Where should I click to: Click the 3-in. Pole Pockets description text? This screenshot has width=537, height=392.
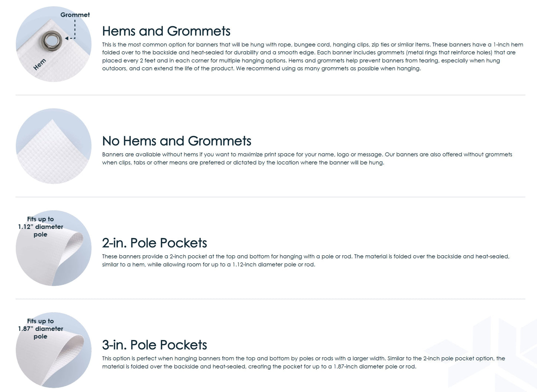[x=303, y=363]
